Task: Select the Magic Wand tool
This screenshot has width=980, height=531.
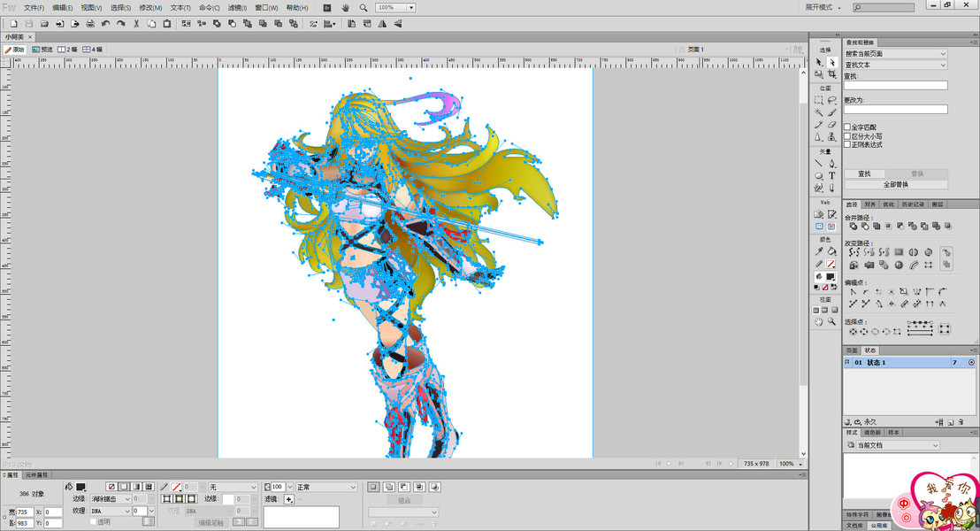Action: pos(819,112)
